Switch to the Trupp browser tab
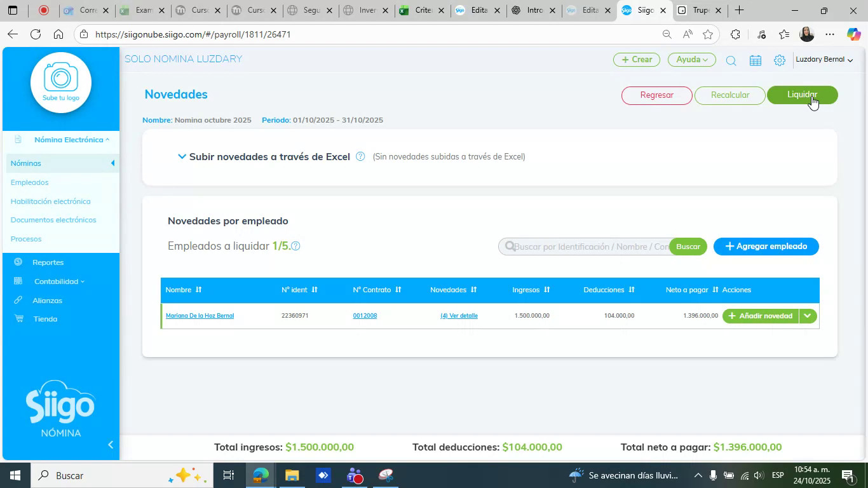This screenshot has width=868, height=488. pos(698,10)
